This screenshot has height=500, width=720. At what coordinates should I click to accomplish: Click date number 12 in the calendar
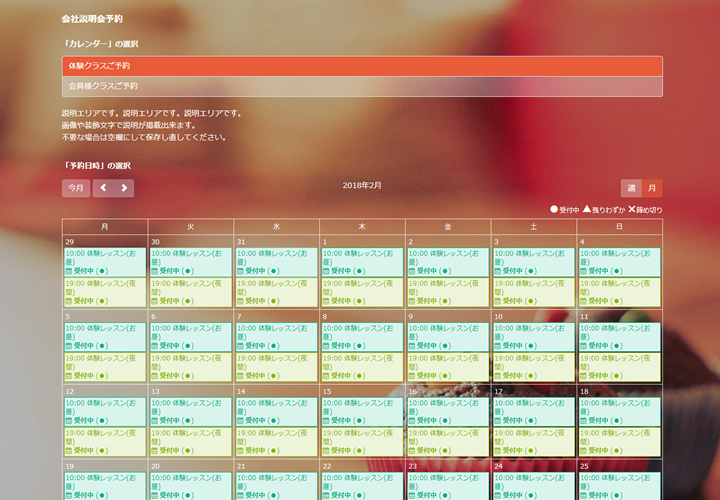(70, 392)
